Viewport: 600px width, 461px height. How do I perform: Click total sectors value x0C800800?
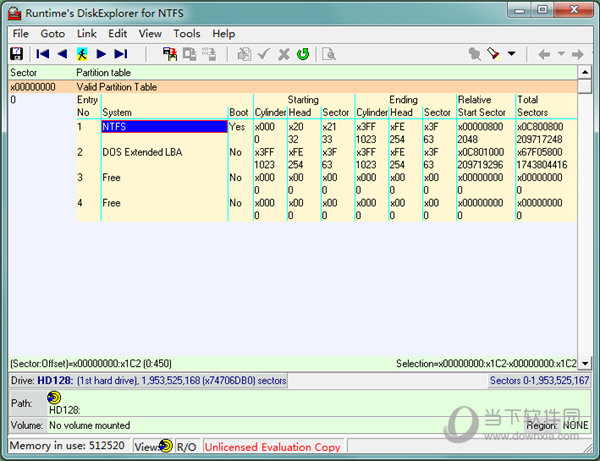pos(540,127)
